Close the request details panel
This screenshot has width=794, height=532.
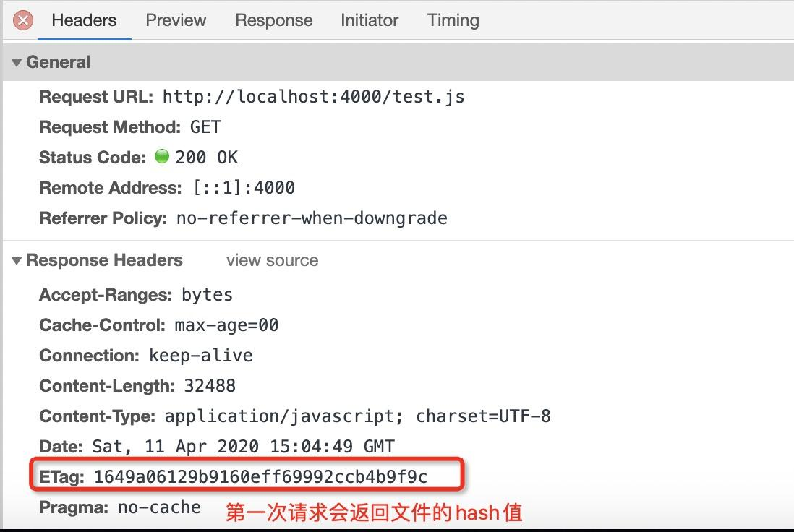click(23, 21)
